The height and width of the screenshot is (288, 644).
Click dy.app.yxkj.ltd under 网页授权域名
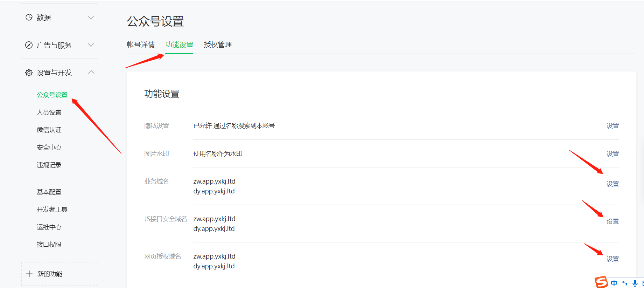tap(214, 266)
